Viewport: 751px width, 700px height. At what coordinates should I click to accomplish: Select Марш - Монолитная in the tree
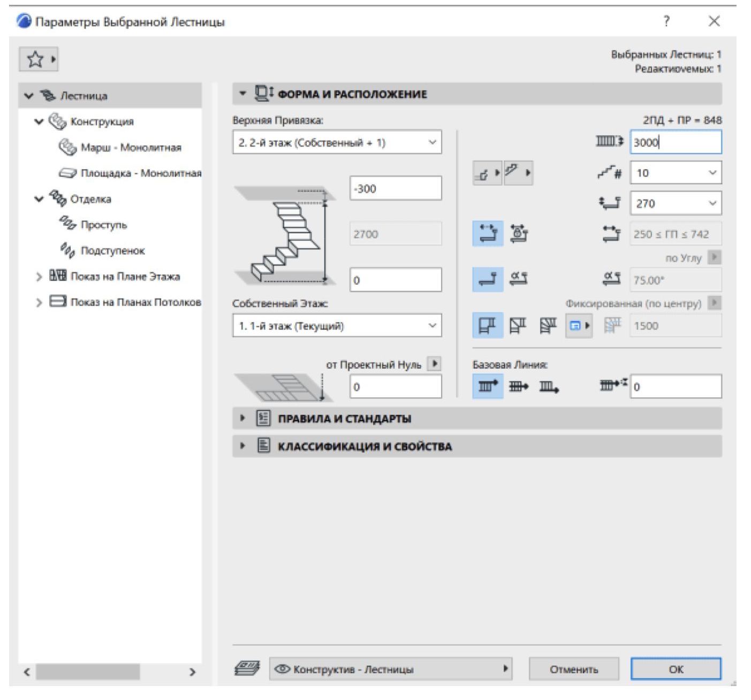[131, 147]
